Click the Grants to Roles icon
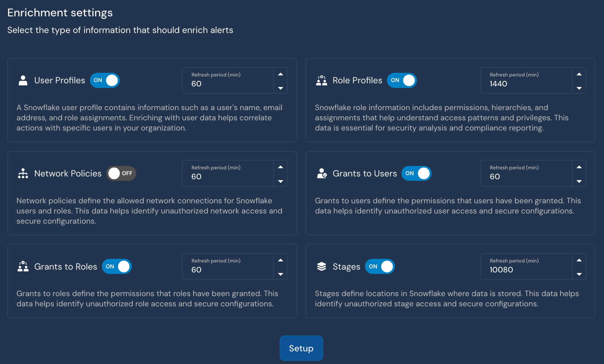604x364 pixels. click(x=23, y=266)
